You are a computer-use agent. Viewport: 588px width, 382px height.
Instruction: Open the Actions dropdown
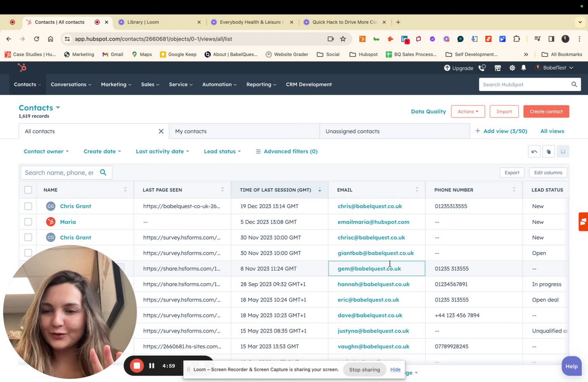click(x=468, y=111)
